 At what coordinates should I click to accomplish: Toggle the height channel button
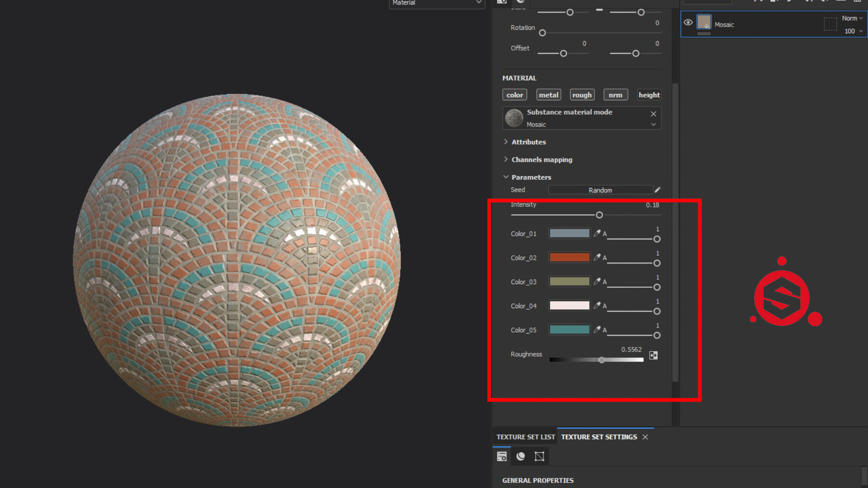pyautogui.click(x=649, y=94)
